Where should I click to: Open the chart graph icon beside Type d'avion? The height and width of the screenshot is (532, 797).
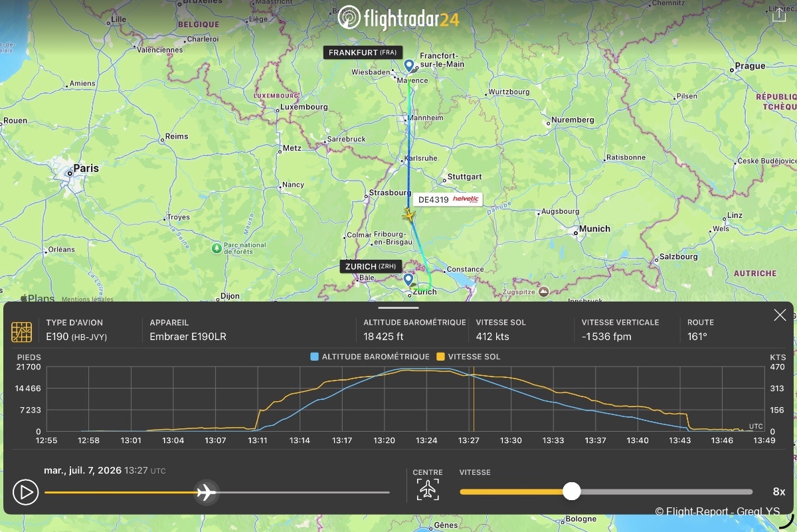pyautogui.click(x=21, y=331)
